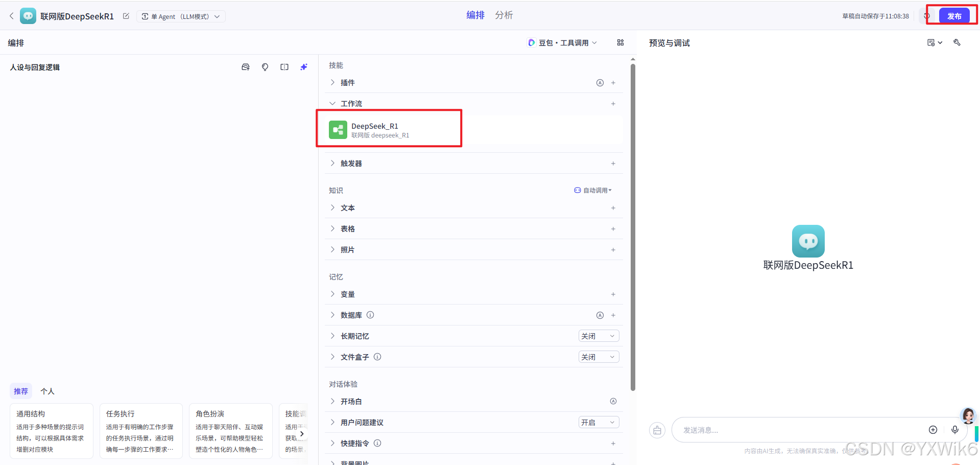980x465 pixels.
Task: Expand the 插件 section
Action: pyautogui.click(x=332, y=83)
